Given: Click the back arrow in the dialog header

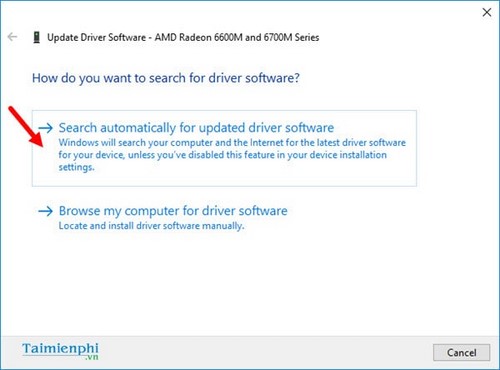Looking at the screenshot, I should (x=12, y=37).
